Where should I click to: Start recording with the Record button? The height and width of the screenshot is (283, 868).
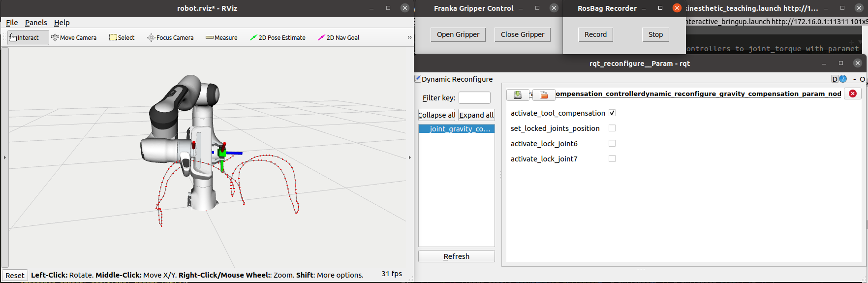(595, 34)
